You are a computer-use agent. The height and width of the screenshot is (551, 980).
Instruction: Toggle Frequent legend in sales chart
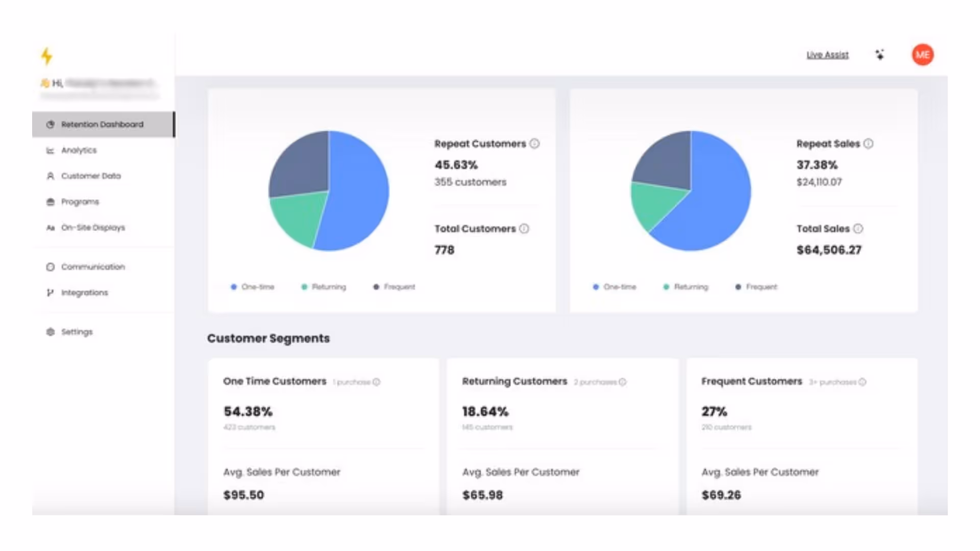click(756, 287)
